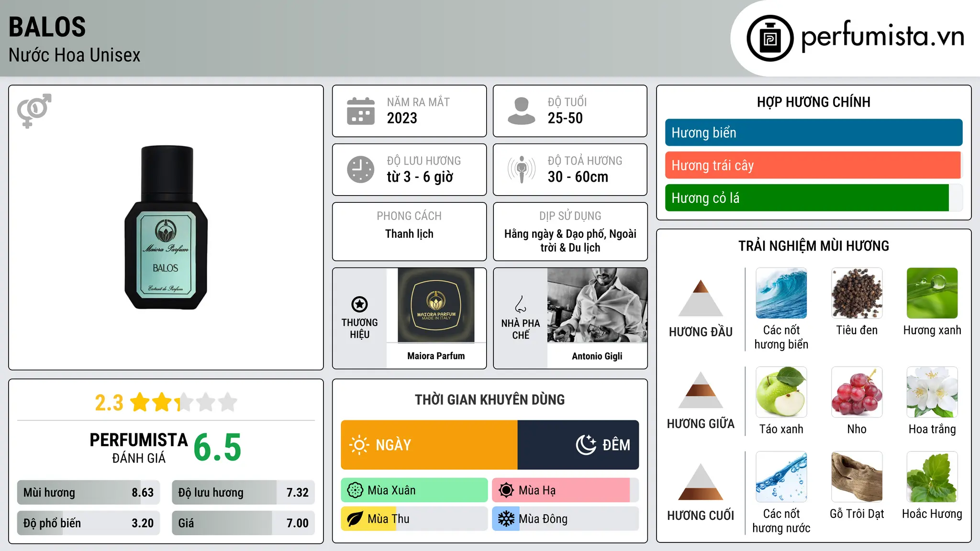The height and width of the screenshot is (551, 980).
Task: Select the white flowers note image
Action: tap(932, 392)
